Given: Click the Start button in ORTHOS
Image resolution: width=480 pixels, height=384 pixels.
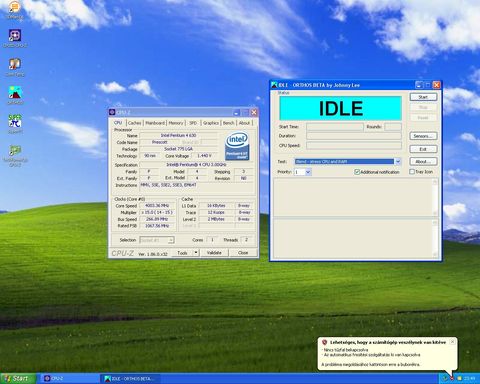Looking at the screenshot, I should (x=423, y=97).
